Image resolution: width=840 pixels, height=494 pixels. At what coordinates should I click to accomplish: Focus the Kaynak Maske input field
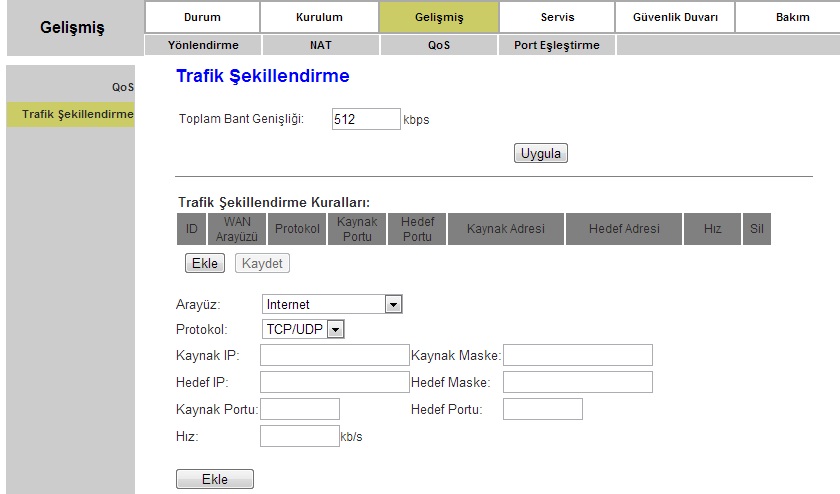click(578, 355)
